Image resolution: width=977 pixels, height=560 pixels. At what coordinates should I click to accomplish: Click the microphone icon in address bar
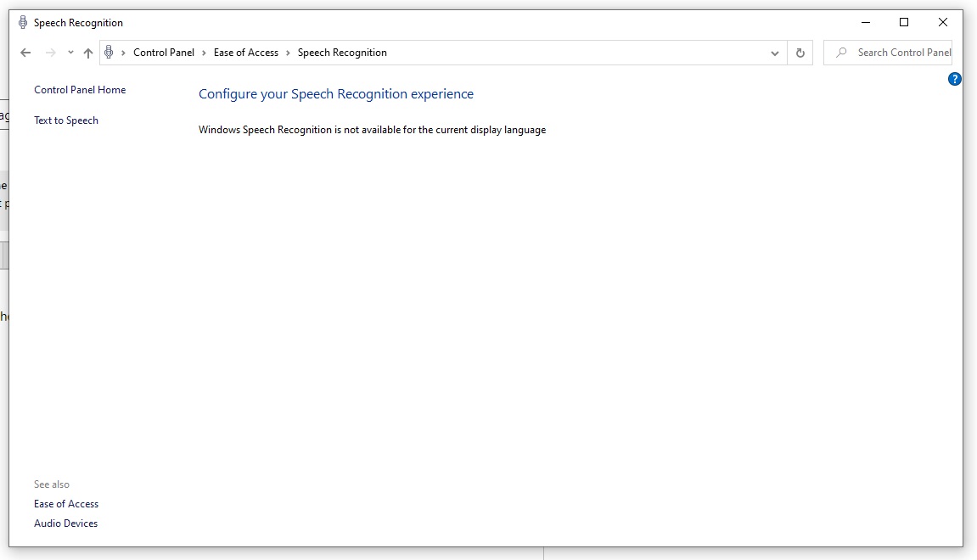(x=109, y=53)
